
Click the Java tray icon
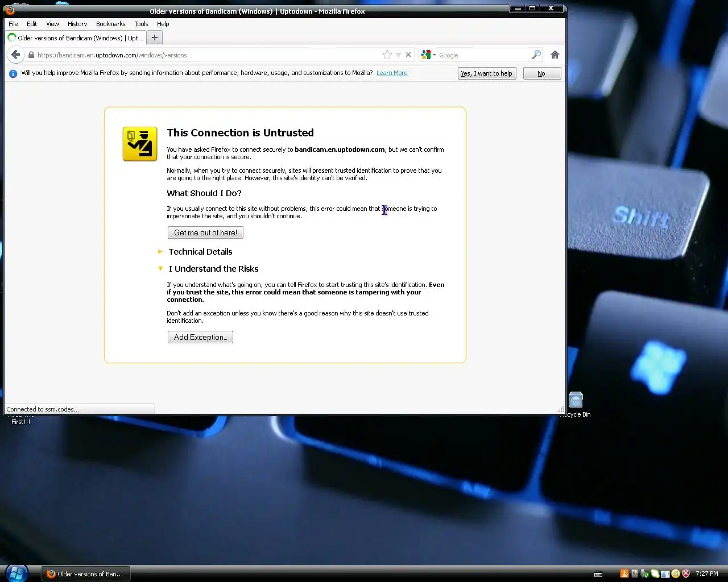pyautogui.click(x=624, y=573)
